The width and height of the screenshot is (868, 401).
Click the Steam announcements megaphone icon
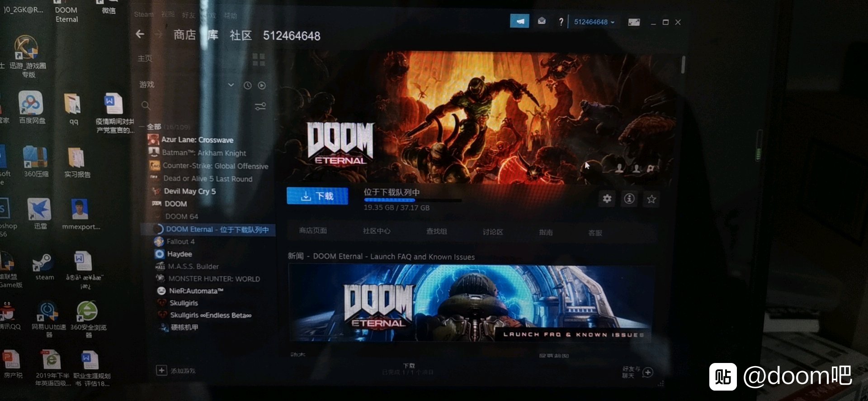click(519, 21)
